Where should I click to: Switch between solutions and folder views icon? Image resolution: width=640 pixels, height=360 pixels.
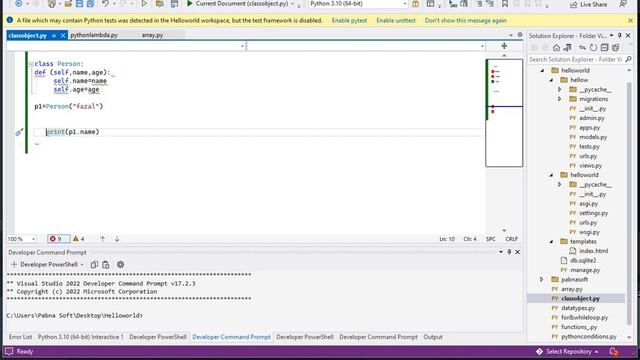point(567,48)
